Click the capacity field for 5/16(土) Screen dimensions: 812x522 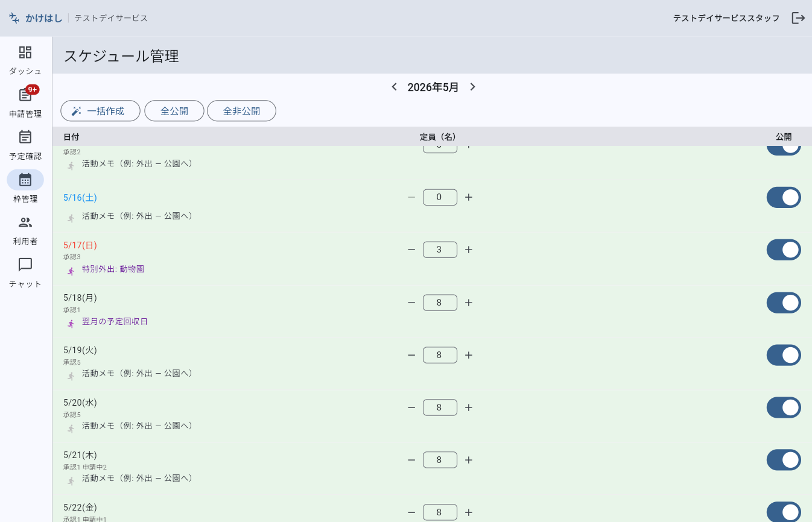(440, 197)
